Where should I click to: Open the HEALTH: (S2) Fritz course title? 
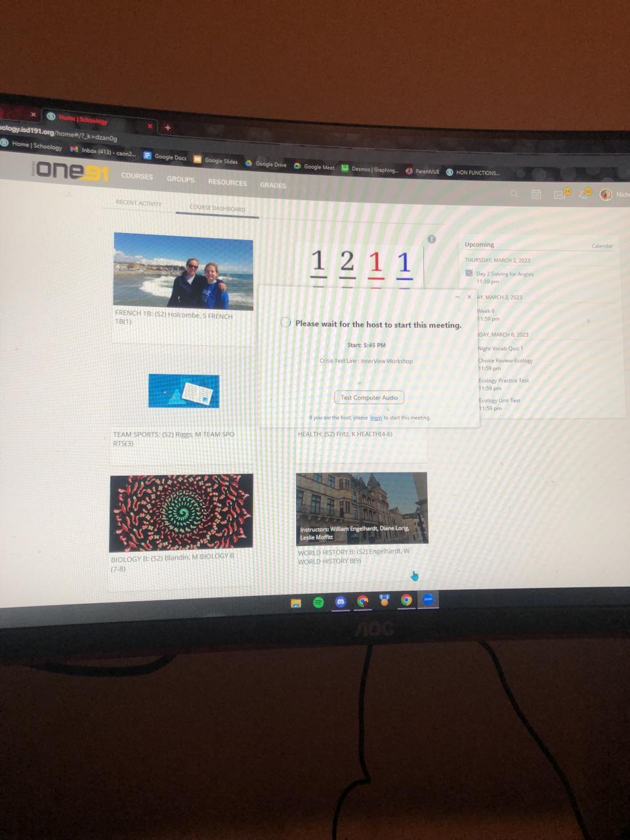(x=345, y=434)
